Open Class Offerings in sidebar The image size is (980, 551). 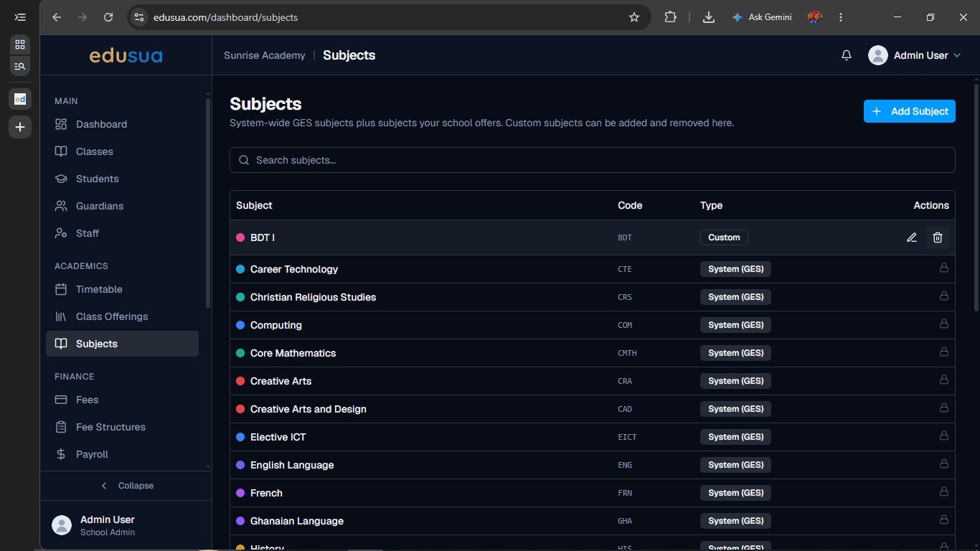[122, 316]
